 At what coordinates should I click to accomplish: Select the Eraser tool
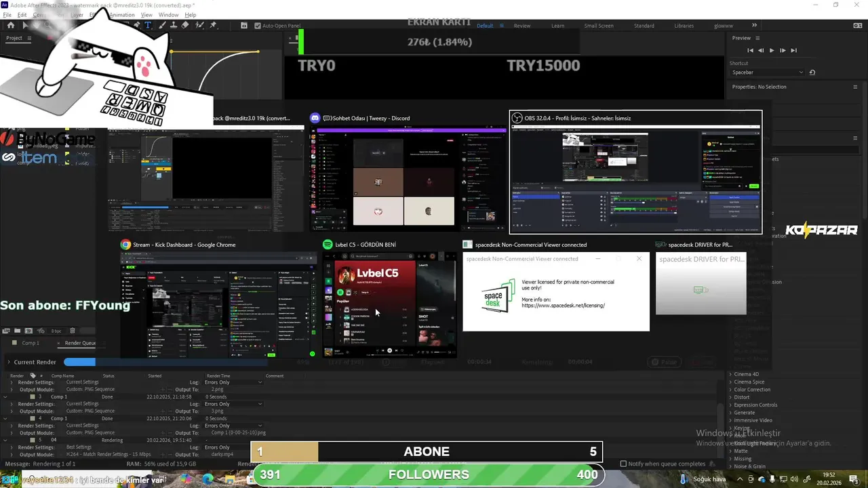click(186, 25)
